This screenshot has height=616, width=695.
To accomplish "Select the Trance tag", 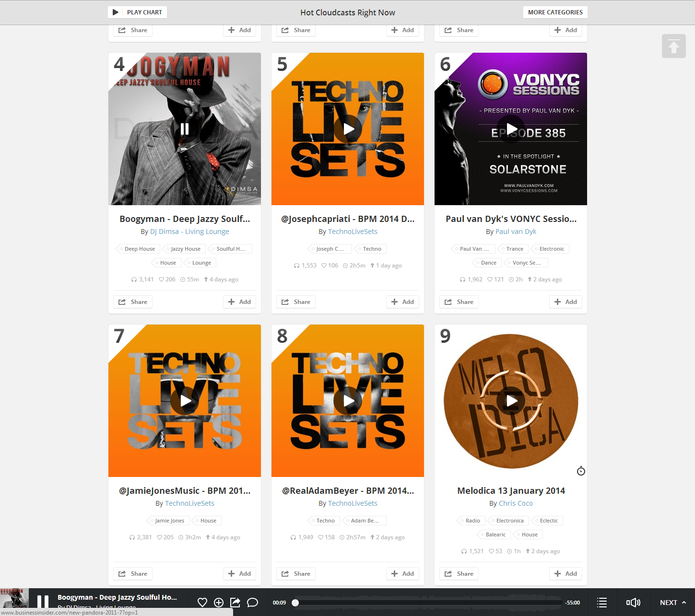I will pyautogui.click(x=513, y=249).
